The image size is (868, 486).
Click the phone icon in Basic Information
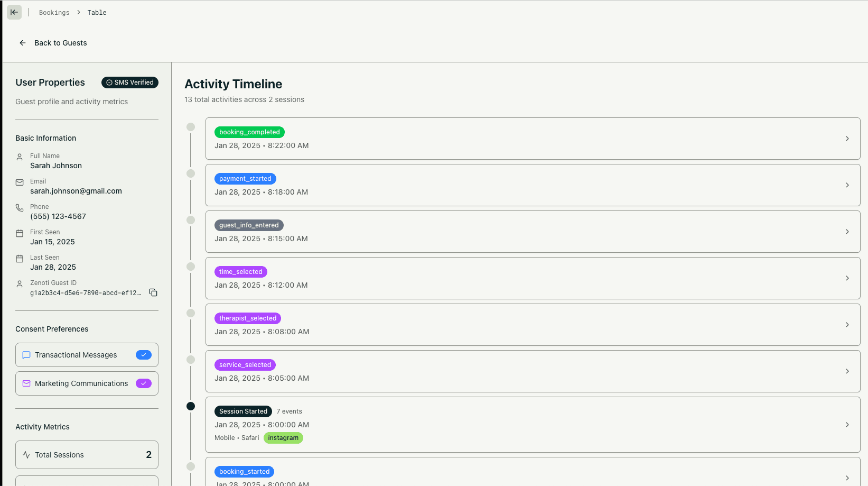pyautogui.click(x=20, y=207)
